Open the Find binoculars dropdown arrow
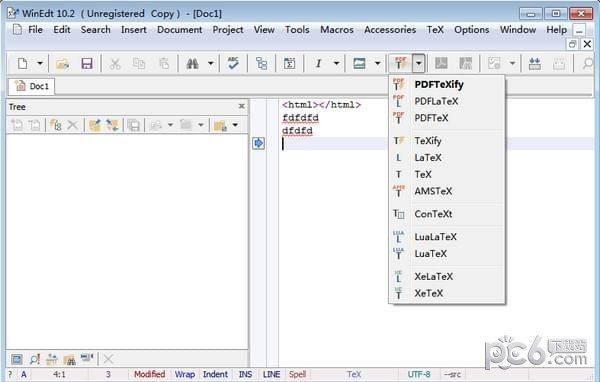This screenshot has height=382, width=600. [x=210, y=63]
